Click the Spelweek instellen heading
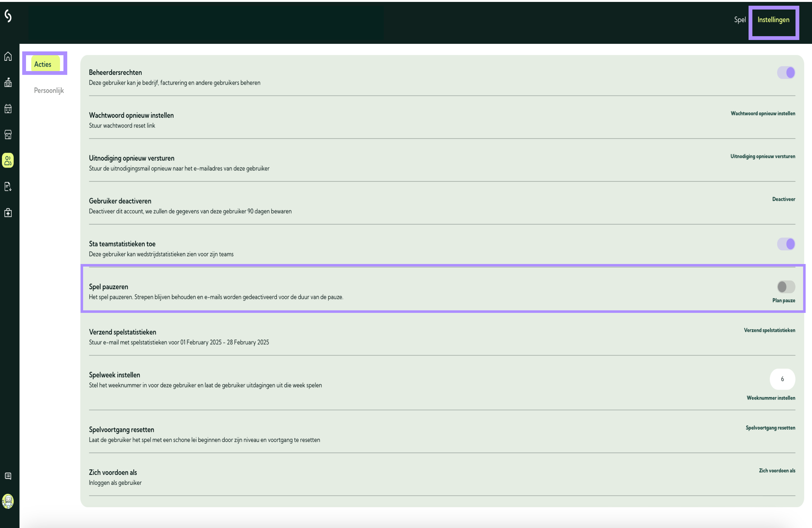 pyautogui.click(x=114, y=375)
